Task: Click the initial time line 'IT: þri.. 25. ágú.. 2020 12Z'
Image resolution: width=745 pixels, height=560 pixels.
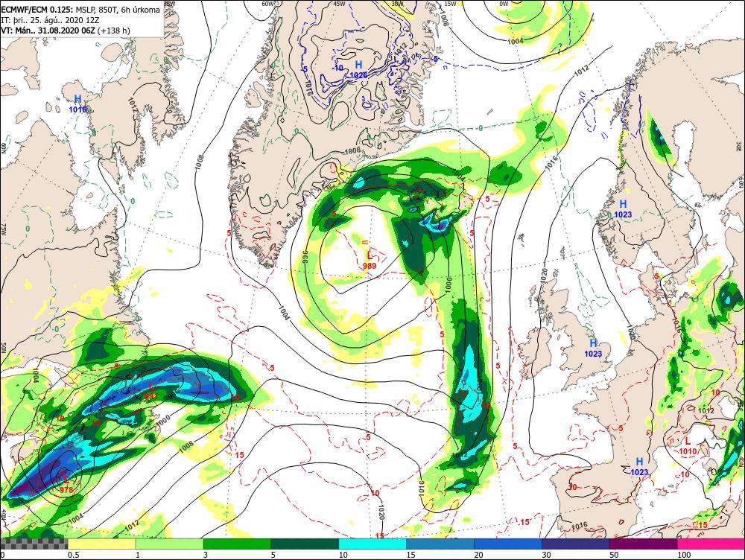Action: tap(48, 20)
